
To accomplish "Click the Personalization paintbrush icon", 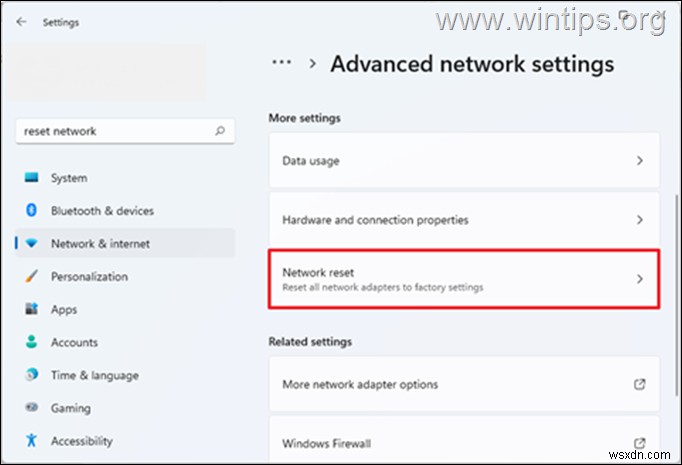I will pos(31,276).
